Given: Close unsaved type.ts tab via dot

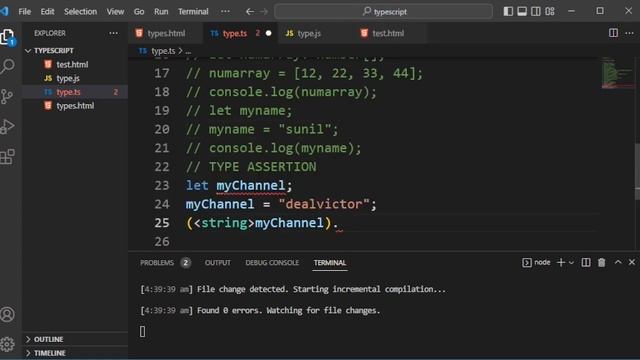Looking at the screenshot, I should pos(268,33).
